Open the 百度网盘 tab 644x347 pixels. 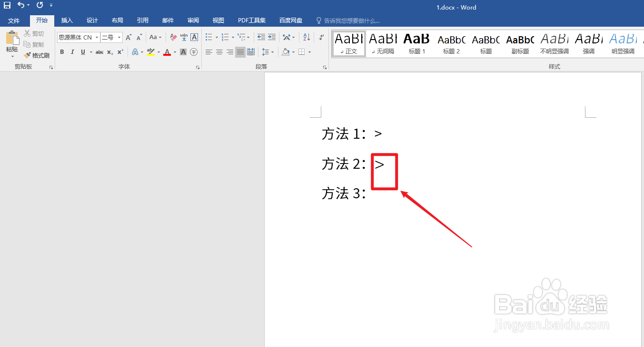click(x=291, y=20)
